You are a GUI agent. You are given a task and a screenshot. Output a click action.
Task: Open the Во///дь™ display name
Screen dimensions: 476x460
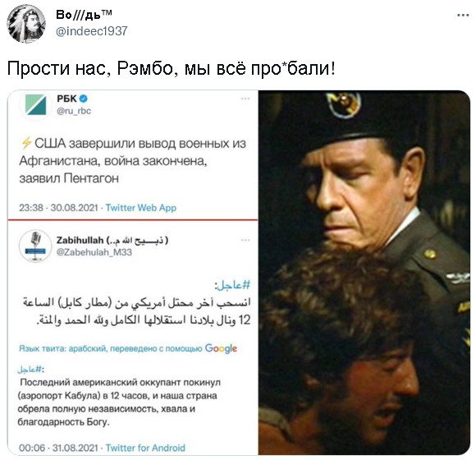pyautogui.click(x=84, y=15)
